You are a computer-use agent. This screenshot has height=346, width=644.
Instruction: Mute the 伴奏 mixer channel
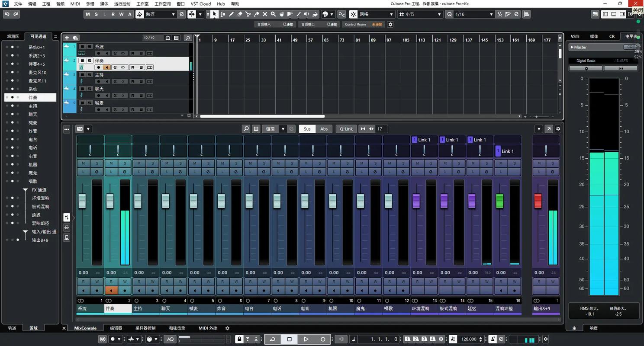coord(111,163)
